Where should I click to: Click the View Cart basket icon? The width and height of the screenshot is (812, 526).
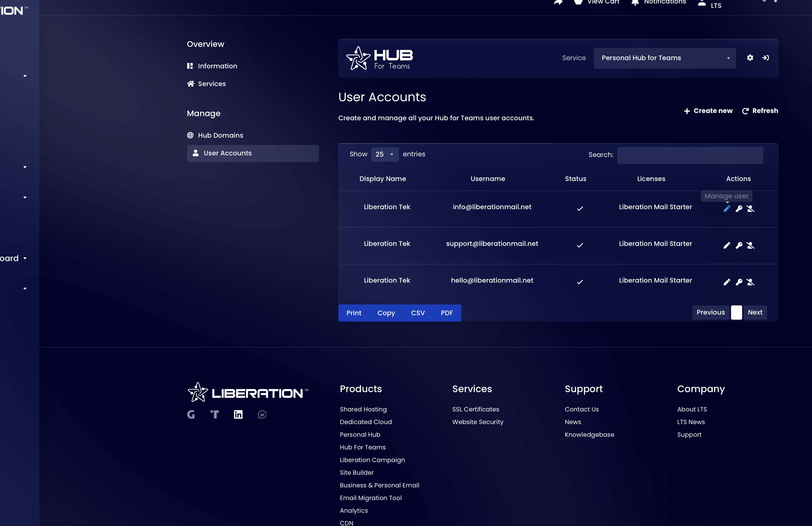tap(578, 2)
